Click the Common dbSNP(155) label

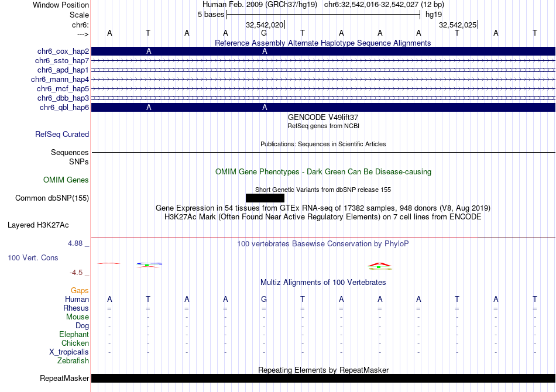[52, 198]
